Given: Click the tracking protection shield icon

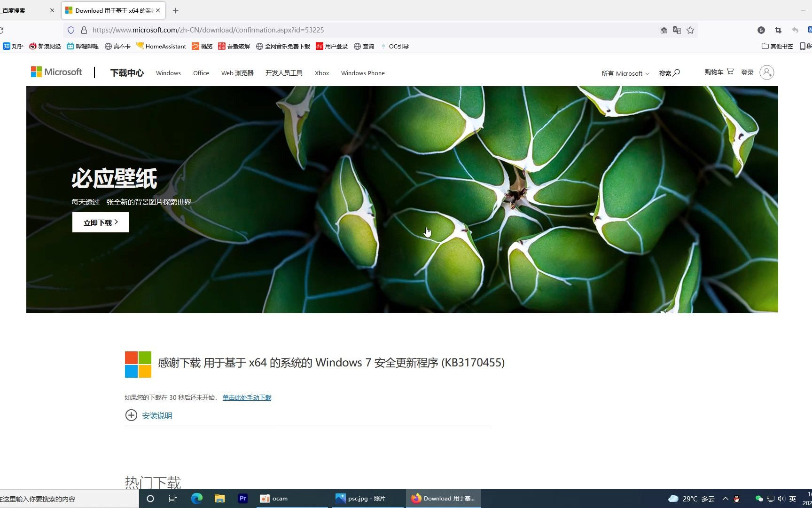Looking at the screenshot, I should [x=71, y=30].
